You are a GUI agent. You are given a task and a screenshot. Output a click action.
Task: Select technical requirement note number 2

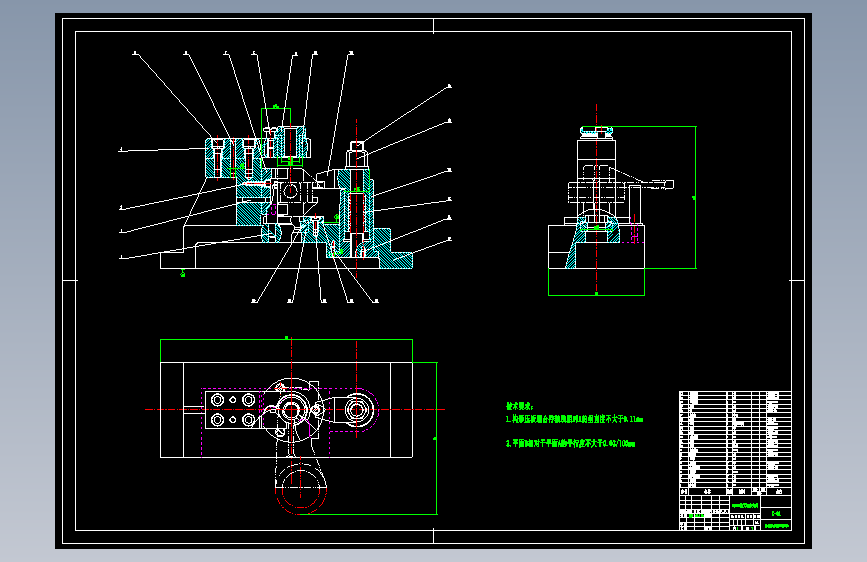click(x=570, y=444)
